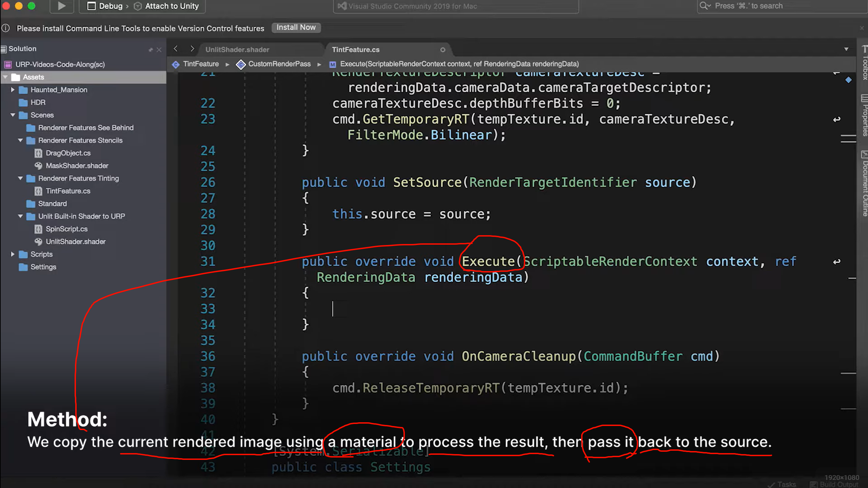The width and height of the screenshot is (868, 488).
Task: Click Scripts folder icon
Action: [23, 254]
